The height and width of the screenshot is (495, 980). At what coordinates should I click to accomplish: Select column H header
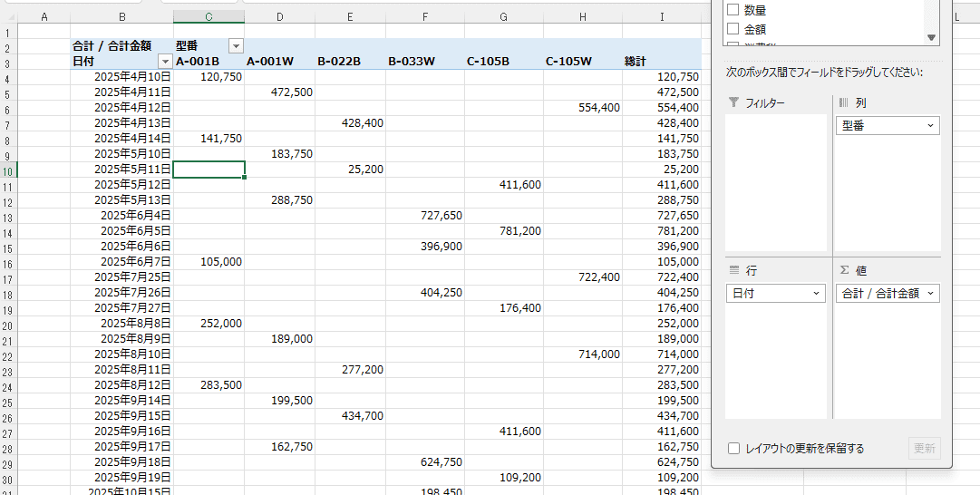[583, 17]
